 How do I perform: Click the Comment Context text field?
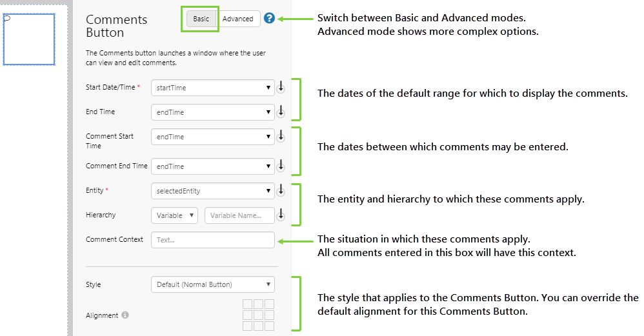(x=212, y=240)
